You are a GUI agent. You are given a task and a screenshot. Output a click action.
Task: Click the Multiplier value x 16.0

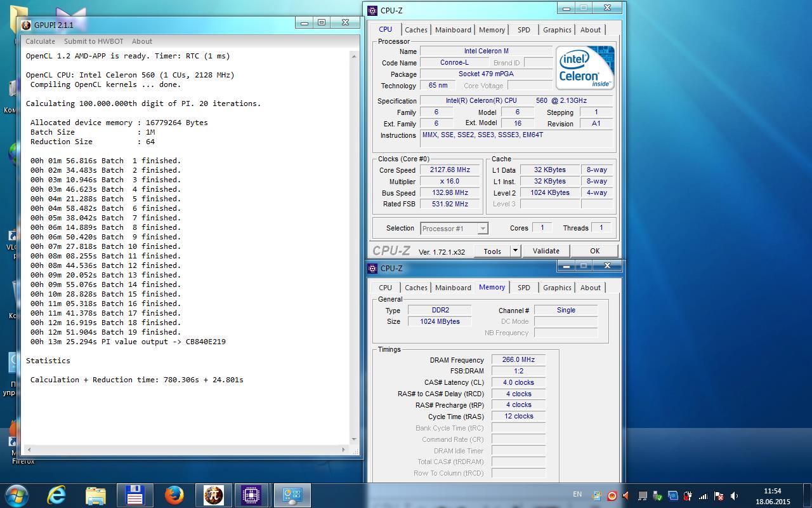450,182
